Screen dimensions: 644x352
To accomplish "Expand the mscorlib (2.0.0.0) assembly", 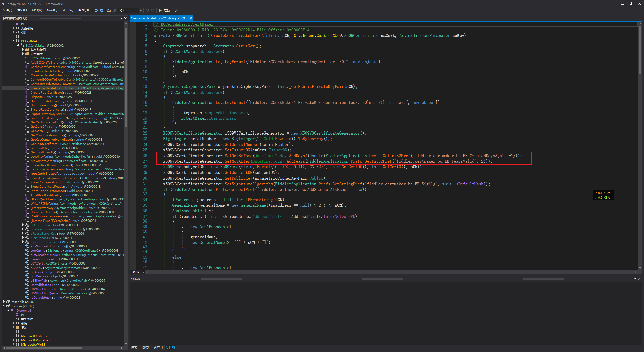I will [x=4, y=302].
